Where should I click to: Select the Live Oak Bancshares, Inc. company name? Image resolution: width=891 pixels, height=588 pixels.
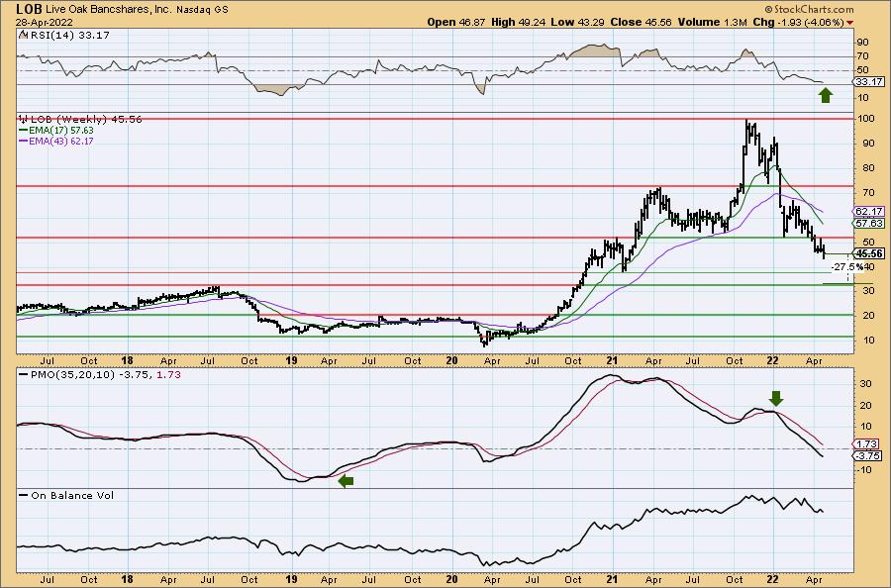click(x=108, y=9)
